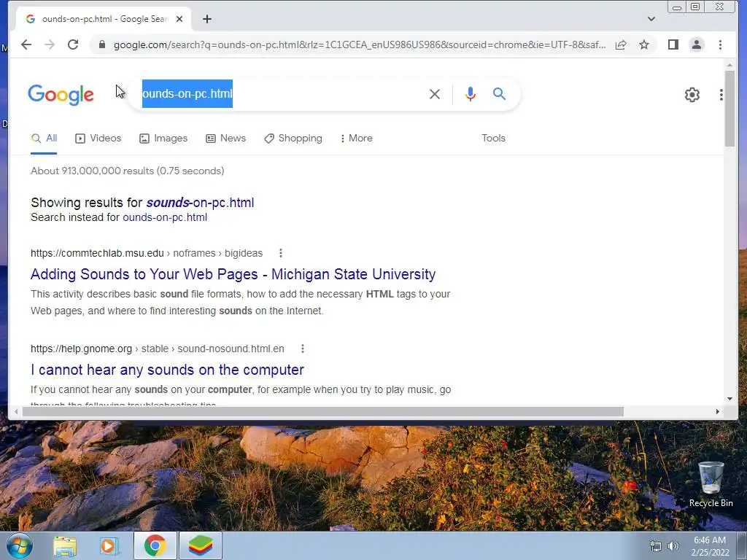Start voice search with microphone

(x=471, y=94)
